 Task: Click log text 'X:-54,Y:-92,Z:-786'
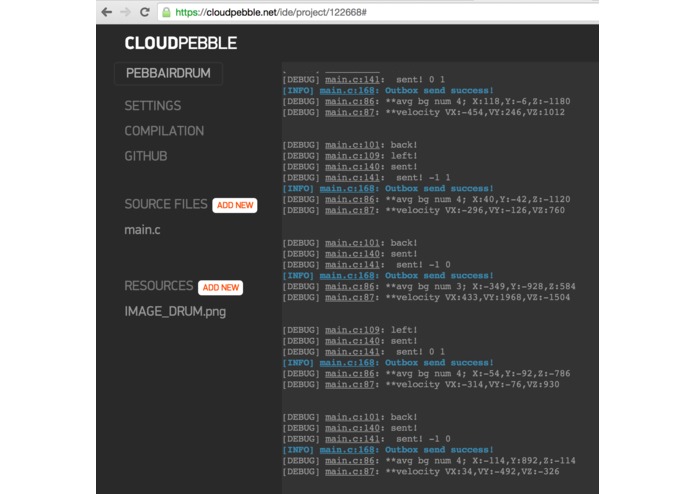tap(521, 373)
